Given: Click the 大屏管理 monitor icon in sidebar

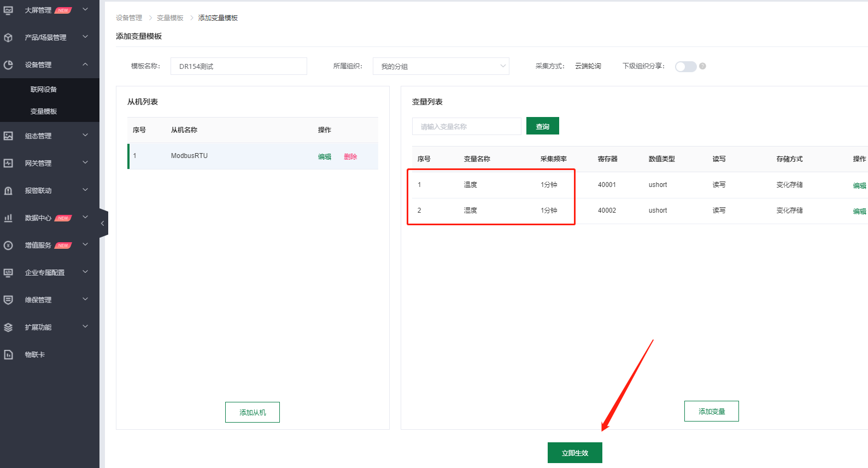Looking at the screenshot, I should pos(8,10).
